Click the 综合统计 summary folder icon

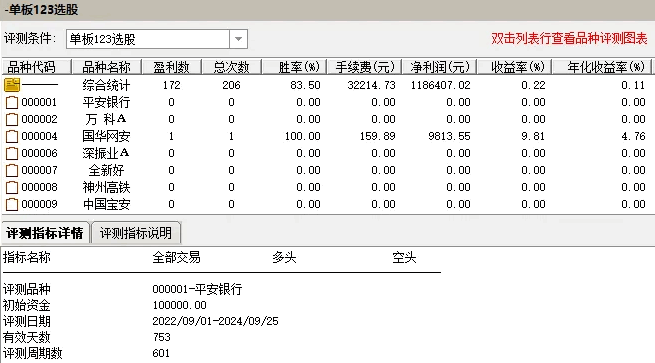coord(12,85)
